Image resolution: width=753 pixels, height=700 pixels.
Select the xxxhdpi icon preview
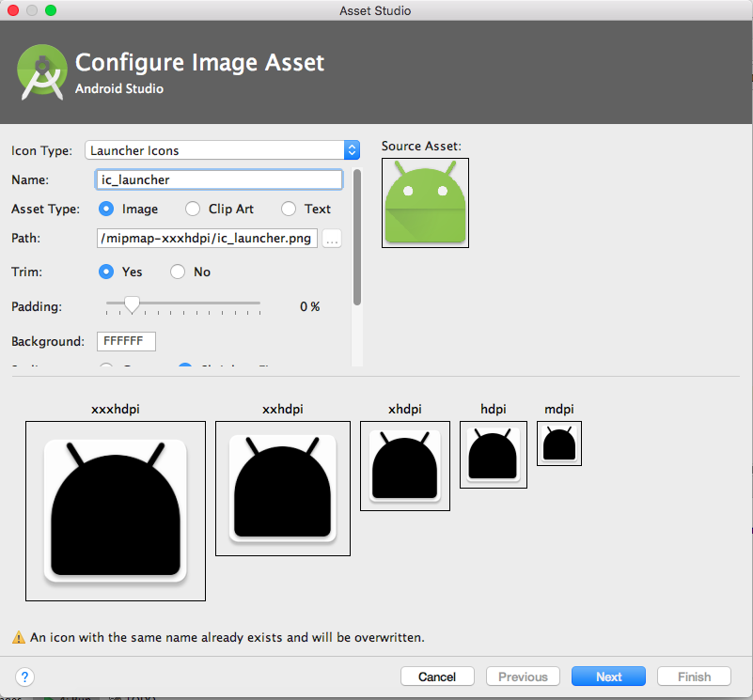116,510
